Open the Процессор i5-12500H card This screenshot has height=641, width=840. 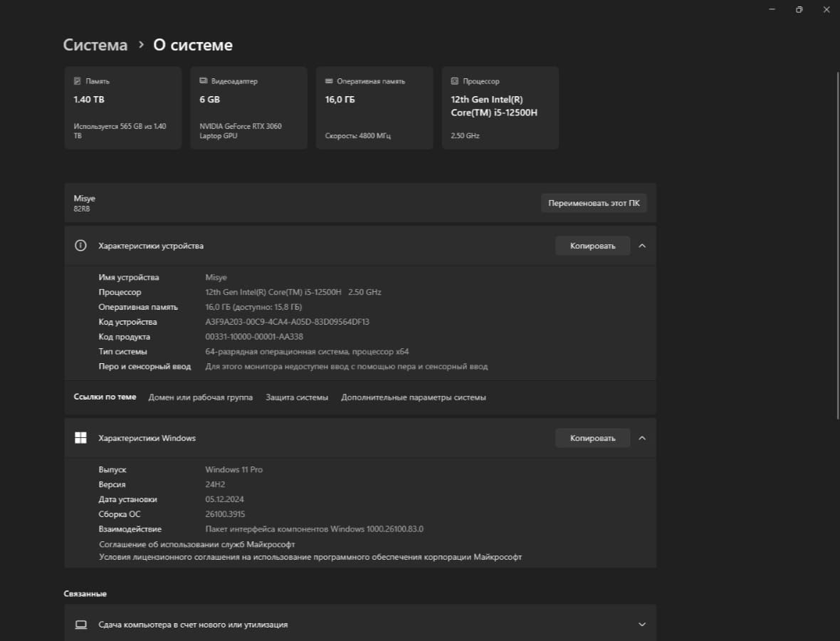click(x=500, y=108)
